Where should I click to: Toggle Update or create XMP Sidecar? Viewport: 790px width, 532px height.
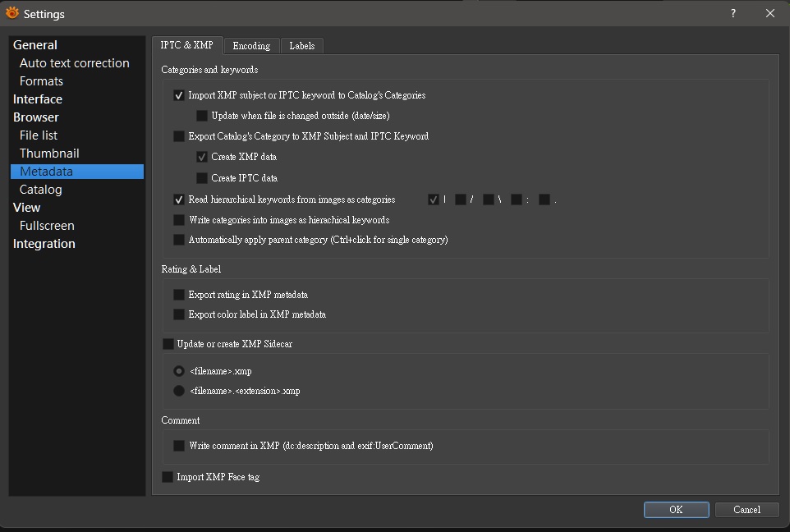point(168,344)
